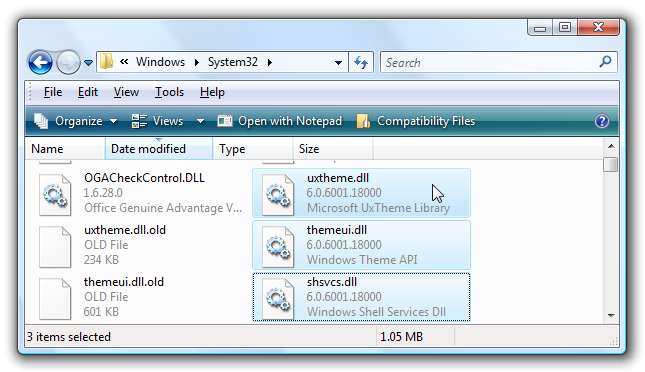Open the Edit menu
The height and width of the screenshot is (372, 645).
88,92
